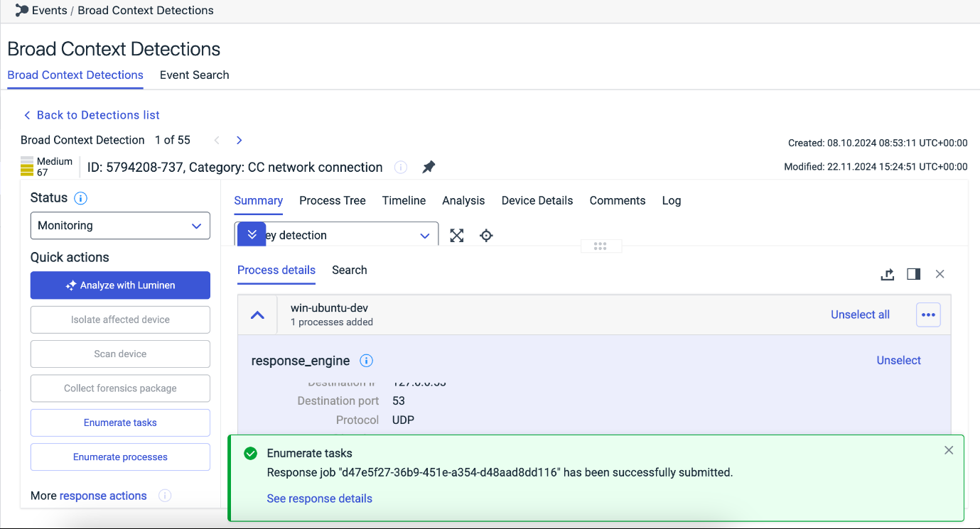Click the Events breadcrumb text
The width and height of the screenshot is (980, 529).
(50, 11)
